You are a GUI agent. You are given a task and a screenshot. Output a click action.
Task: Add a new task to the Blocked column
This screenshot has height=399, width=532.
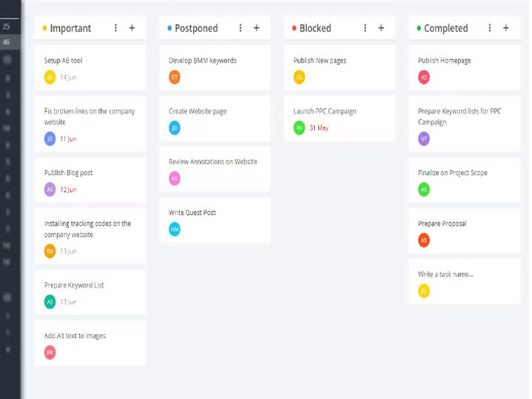click(x=381, y=28)
